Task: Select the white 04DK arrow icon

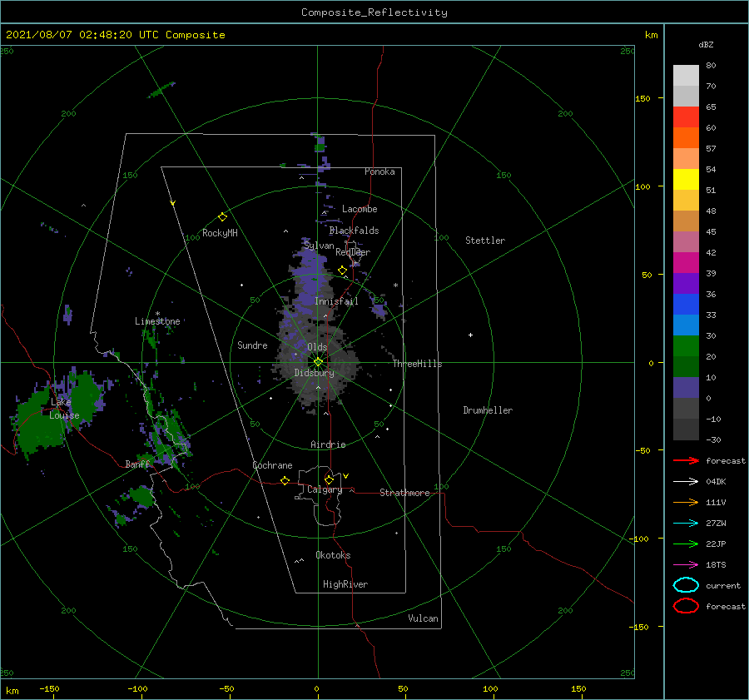Action: pos(686,482)
